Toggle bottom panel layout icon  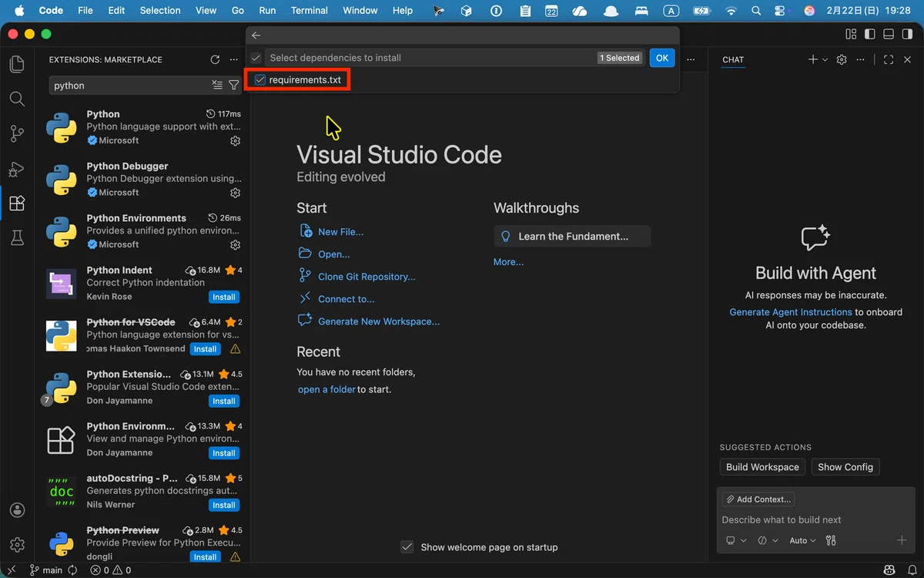tap(889, 34)
